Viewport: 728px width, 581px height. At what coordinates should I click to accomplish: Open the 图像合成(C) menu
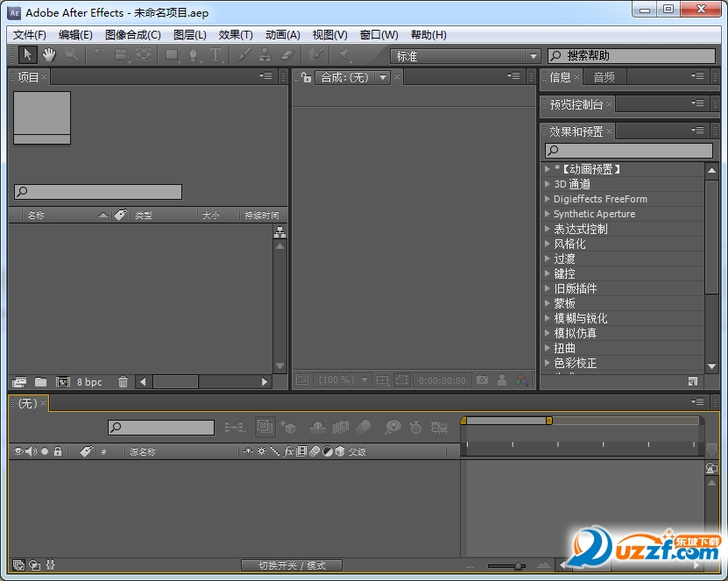click(x=133, y=35)
